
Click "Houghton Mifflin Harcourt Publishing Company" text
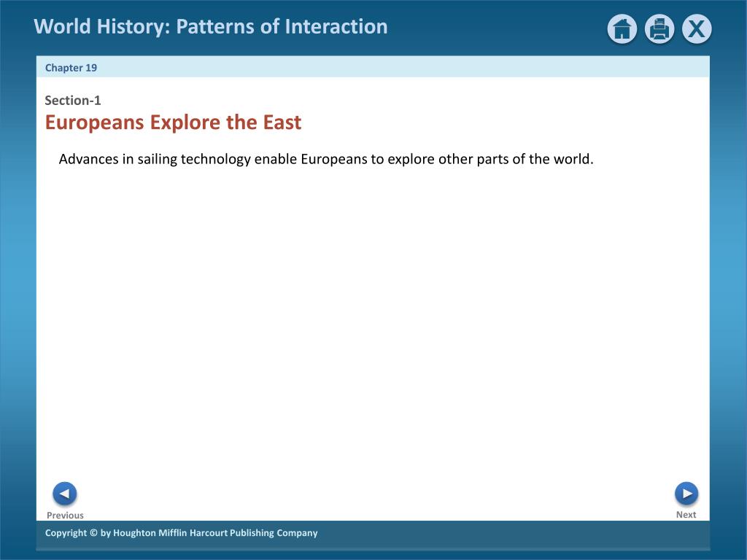click(215, 533)
